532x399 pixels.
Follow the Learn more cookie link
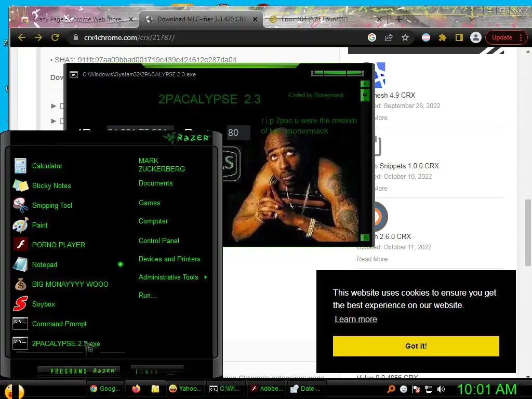pyautogui.click(x=355, y=320)
